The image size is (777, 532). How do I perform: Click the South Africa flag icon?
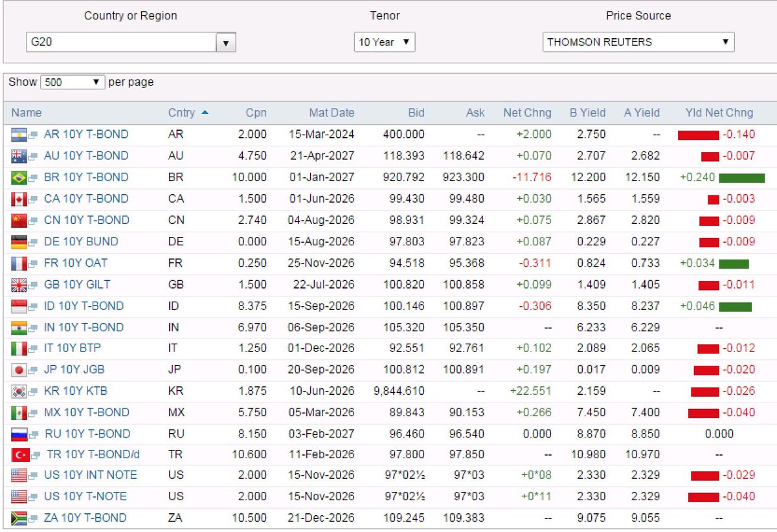tap(19, 518)
